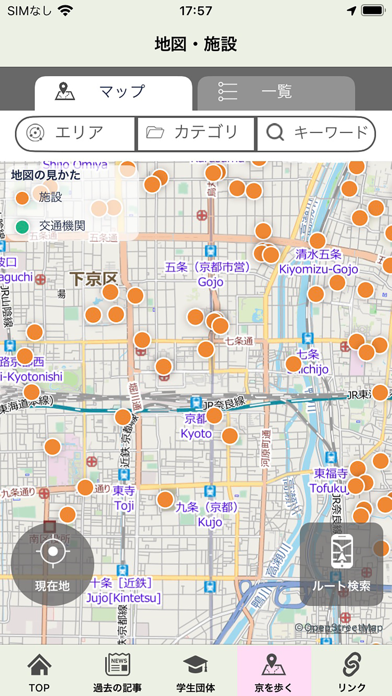This screenshot has height=696, width=392.
Task: Open 学生団体 student groups tab
Action: coord(196,671)
